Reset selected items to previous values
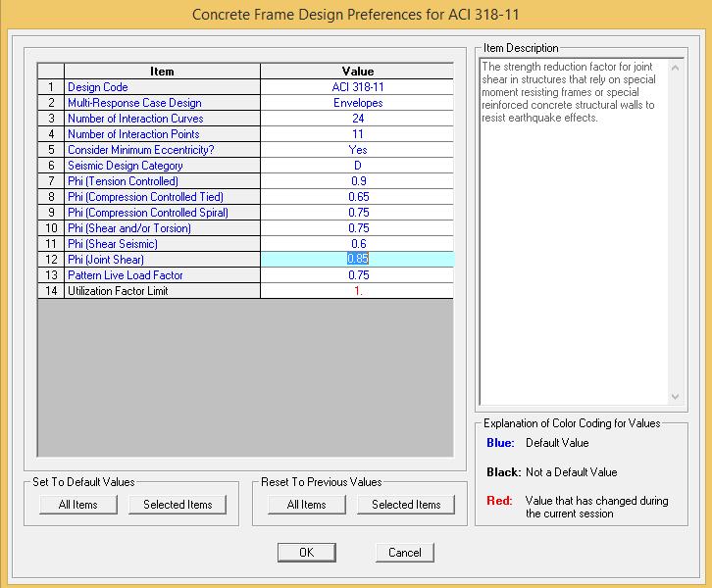Viewport: 712px width, 588px height. (406, 505)
